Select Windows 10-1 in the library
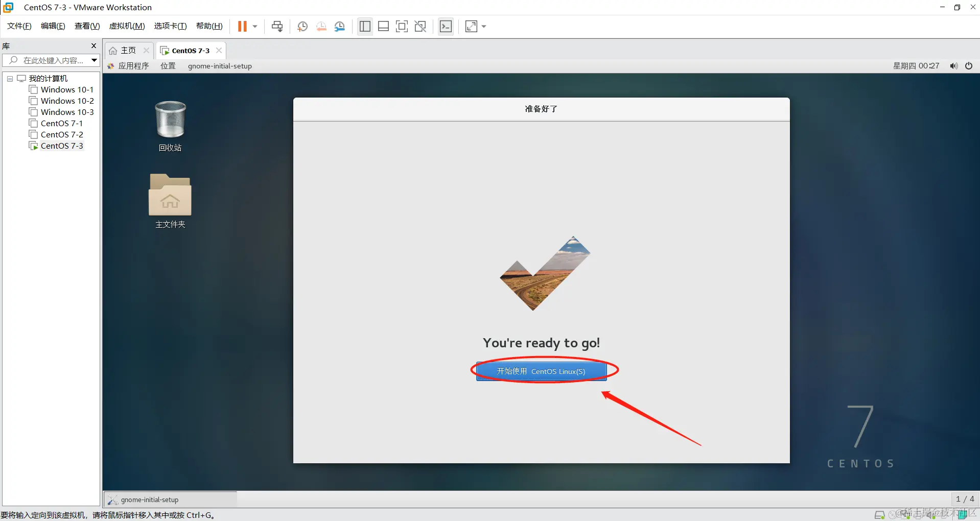Screen dimensions: 980x521 (67, 90)
